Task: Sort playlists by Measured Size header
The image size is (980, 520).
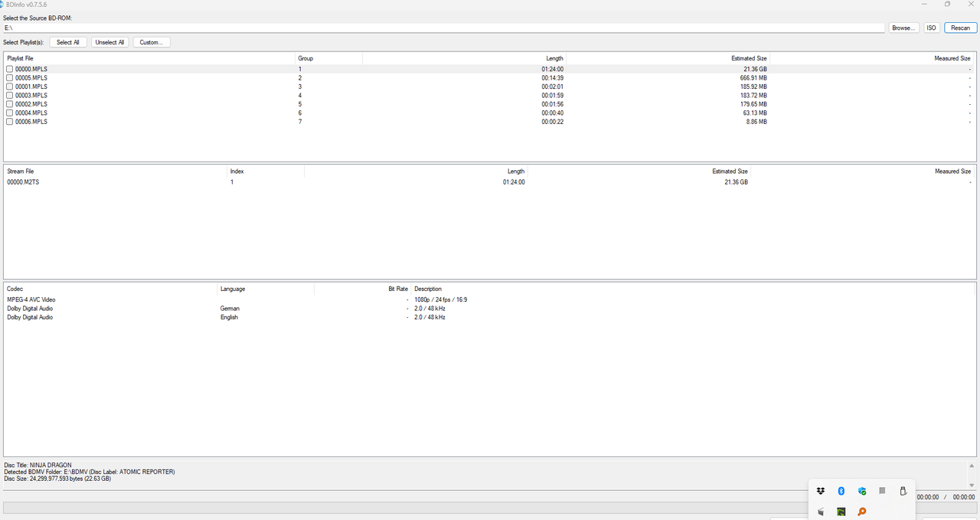Action: [871, 58]
